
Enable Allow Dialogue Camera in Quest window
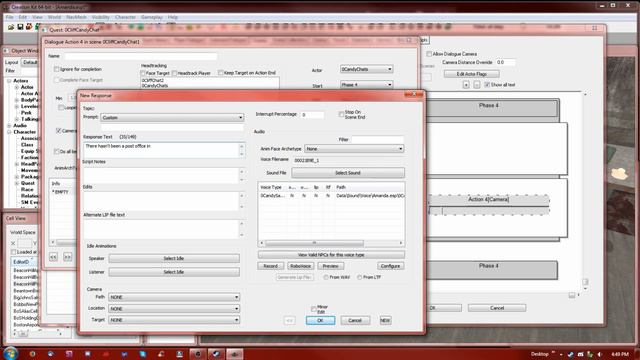coord(429,54)
